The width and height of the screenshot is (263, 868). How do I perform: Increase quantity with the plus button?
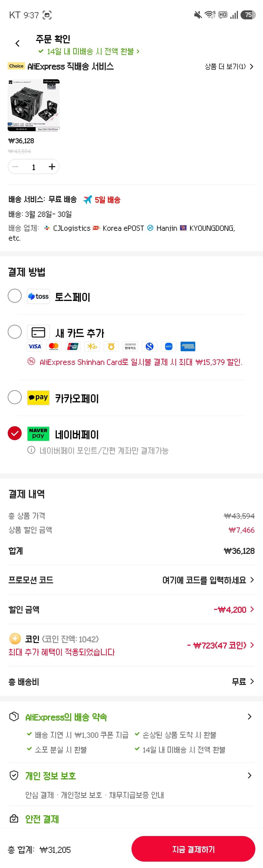52,167
